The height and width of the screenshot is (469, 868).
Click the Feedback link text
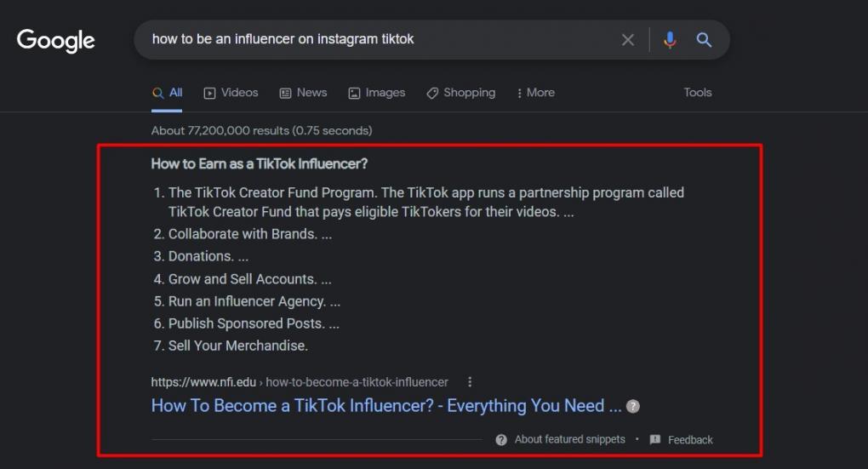click(x=690, y=440)
